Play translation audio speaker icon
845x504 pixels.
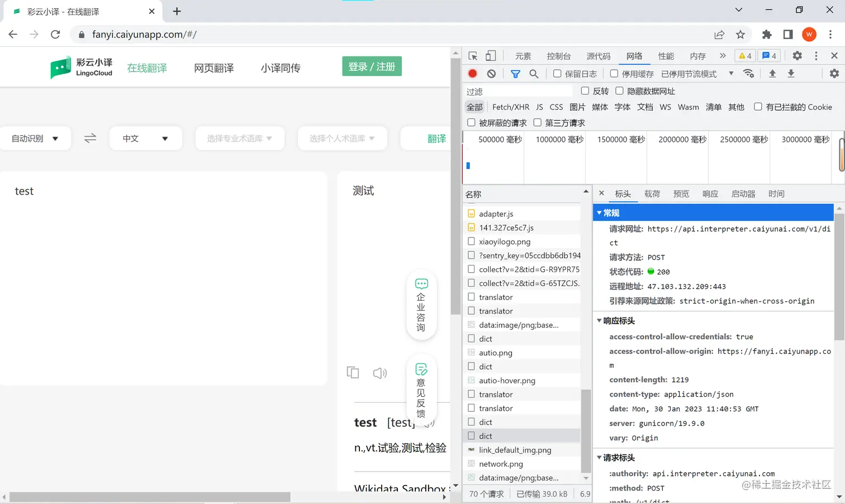coord(379,373)
